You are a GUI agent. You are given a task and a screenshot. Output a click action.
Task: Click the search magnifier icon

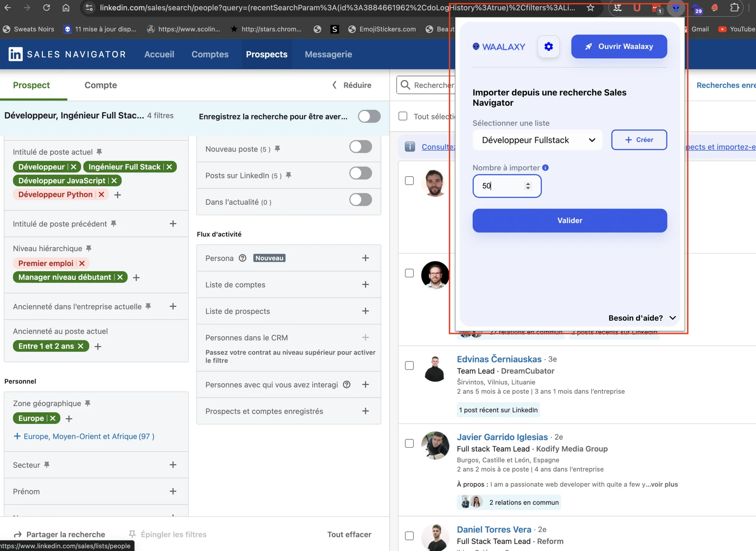[405, 85]
